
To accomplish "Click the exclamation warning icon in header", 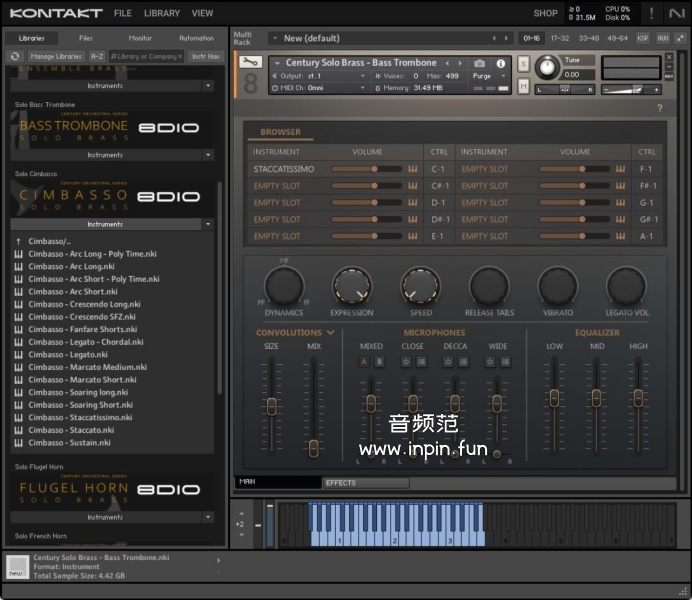I will point(651,13).
